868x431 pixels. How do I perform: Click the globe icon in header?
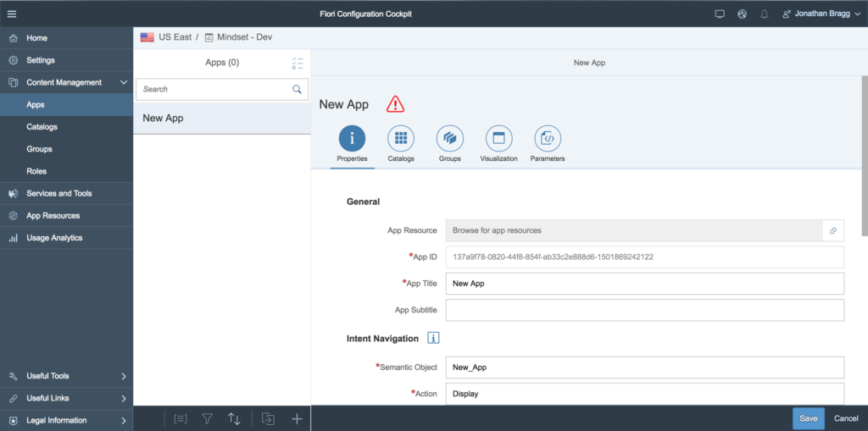[x=743, y=14]
